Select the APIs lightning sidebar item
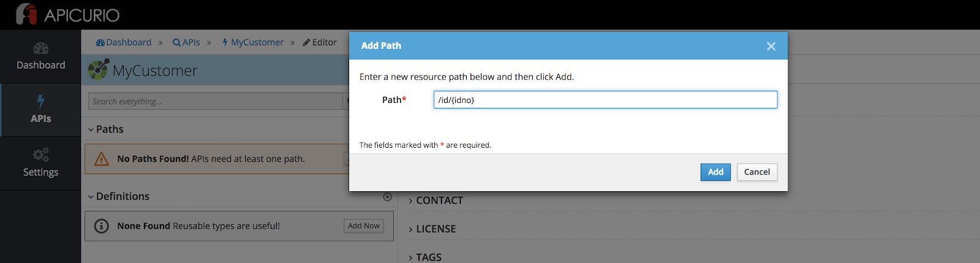 40,109
